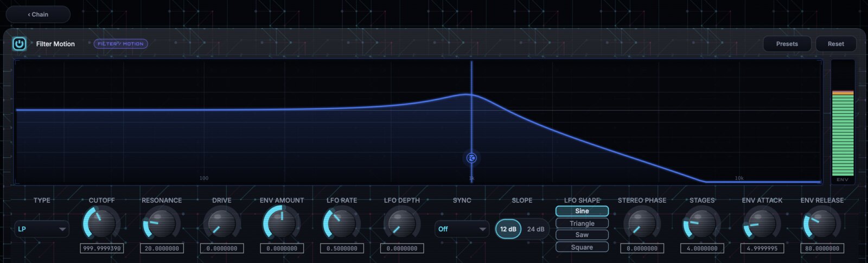The height and width of the screenshot is (263, 868).
Task: Click the 10k frequency label in graph
Action: (x=739, y=178)
